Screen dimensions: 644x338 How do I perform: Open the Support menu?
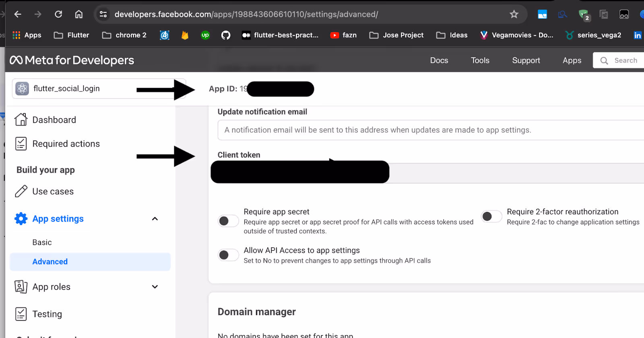526,60
